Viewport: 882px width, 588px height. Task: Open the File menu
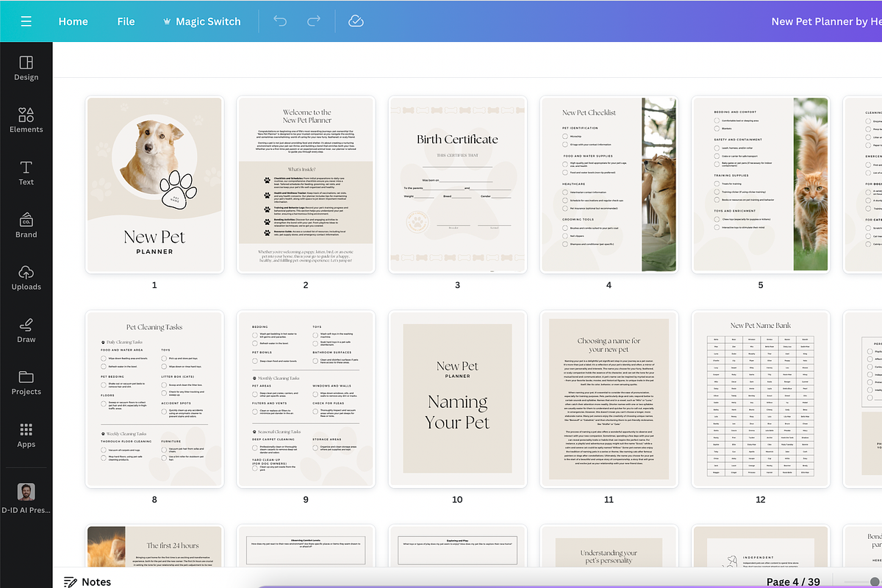pyautogui.click(x=126, y=21)
